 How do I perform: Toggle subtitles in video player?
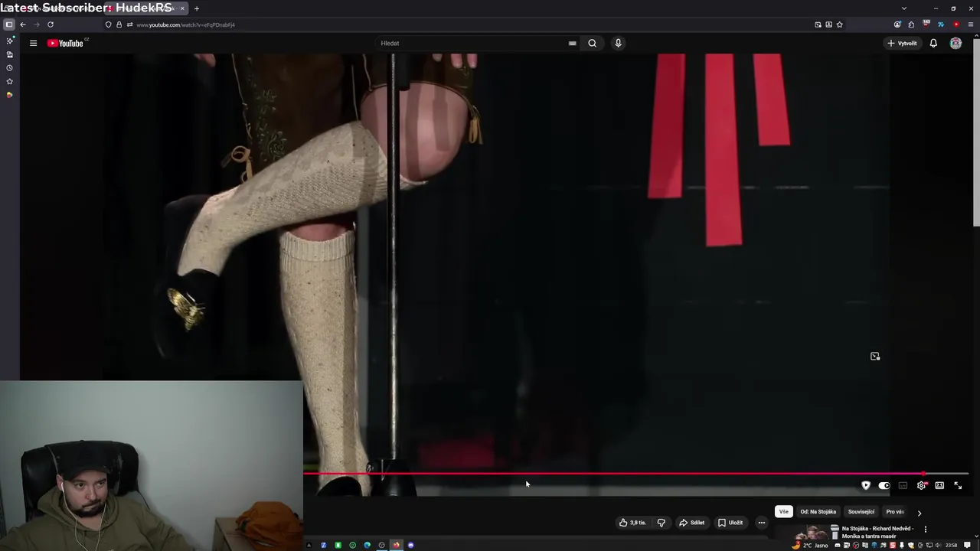(903, 485)
